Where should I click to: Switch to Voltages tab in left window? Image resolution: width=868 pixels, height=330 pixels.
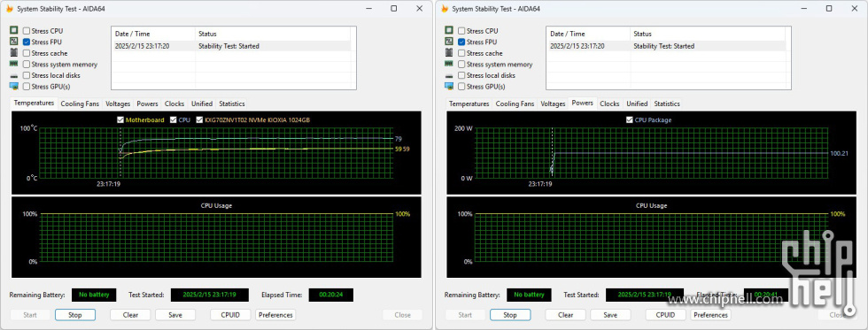point(118,104)
